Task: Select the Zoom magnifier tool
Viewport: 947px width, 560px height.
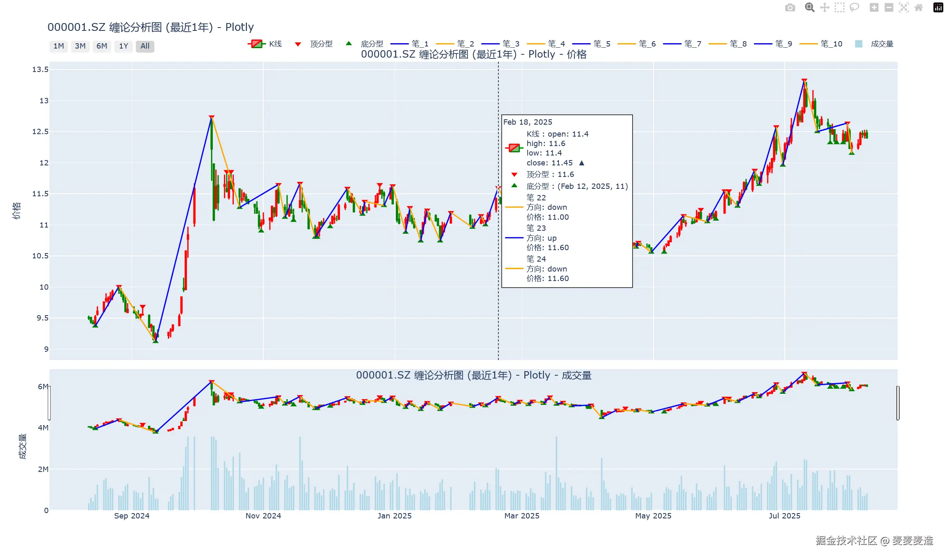Action: 810,8
